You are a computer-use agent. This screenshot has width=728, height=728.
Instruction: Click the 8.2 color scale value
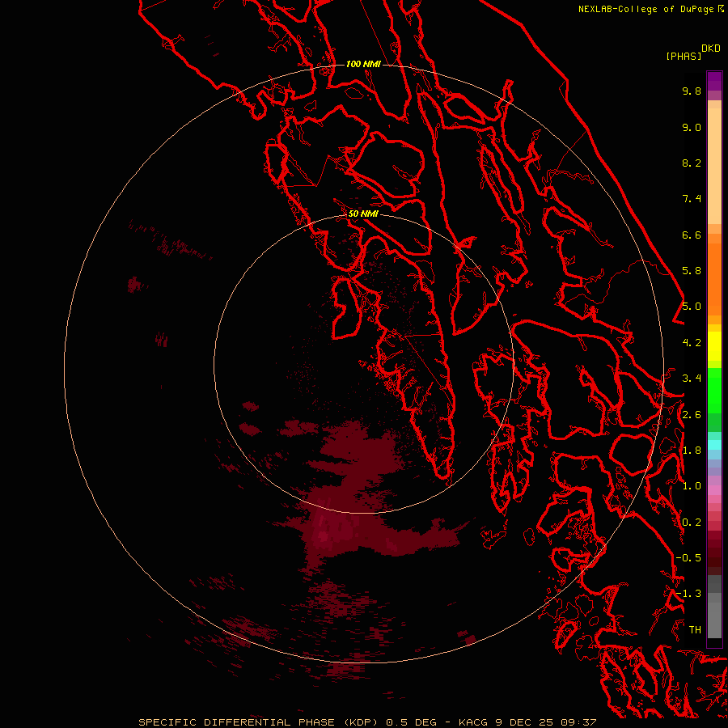point(692,163)
